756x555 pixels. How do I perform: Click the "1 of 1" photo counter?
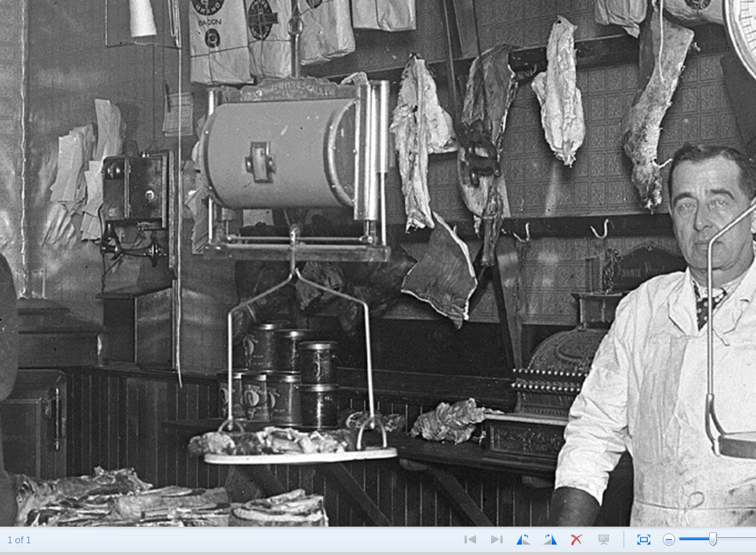[19, 540]
